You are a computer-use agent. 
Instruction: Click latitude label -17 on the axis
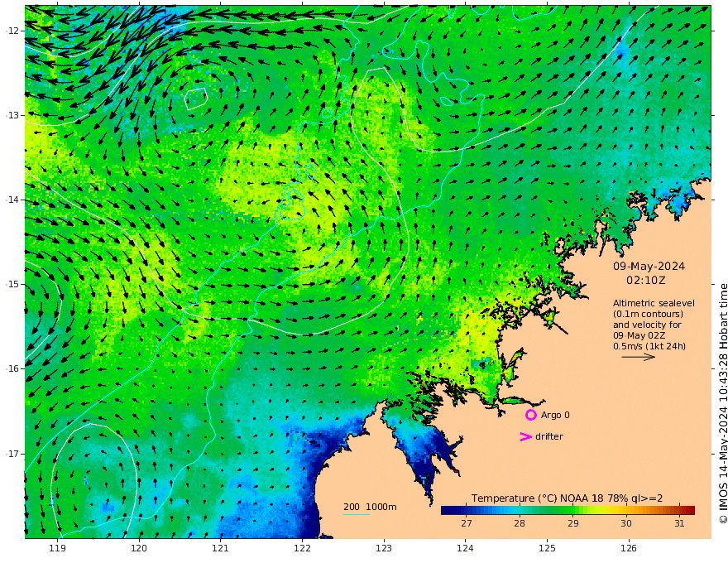coord(12,454)
